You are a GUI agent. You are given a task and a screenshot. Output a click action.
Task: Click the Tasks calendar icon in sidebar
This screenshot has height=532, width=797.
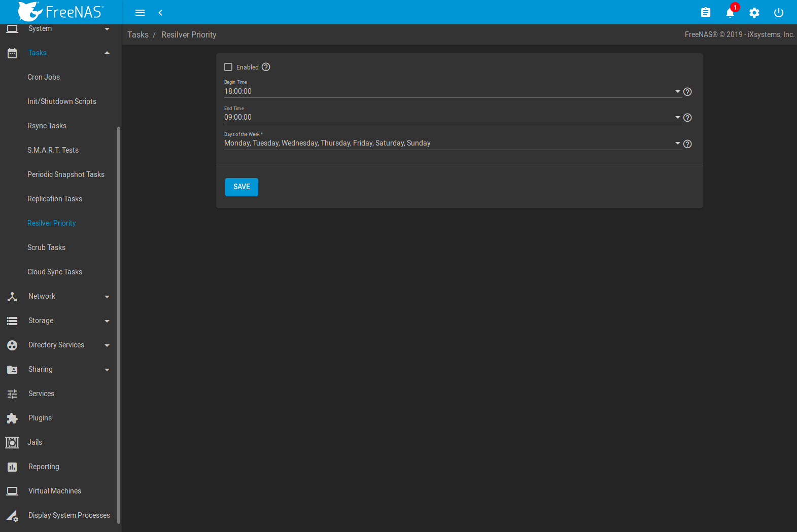pyautogui.click(x=12, y=53)
